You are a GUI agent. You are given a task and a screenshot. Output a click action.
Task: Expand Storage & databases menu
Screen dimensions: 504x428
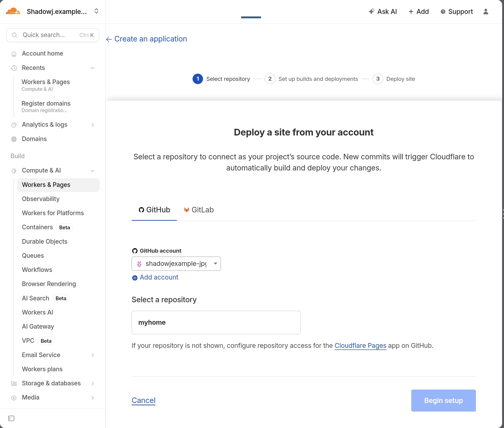(92, 383)
